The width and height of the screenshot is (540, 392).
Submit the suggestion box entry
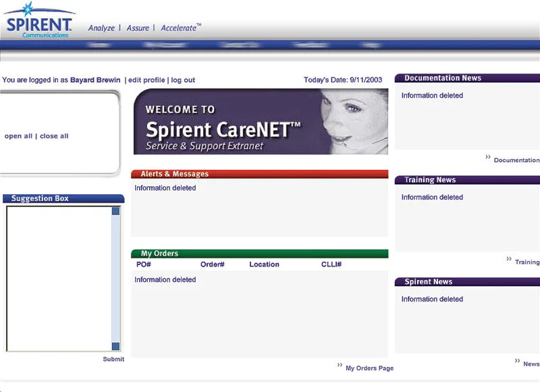113,359
